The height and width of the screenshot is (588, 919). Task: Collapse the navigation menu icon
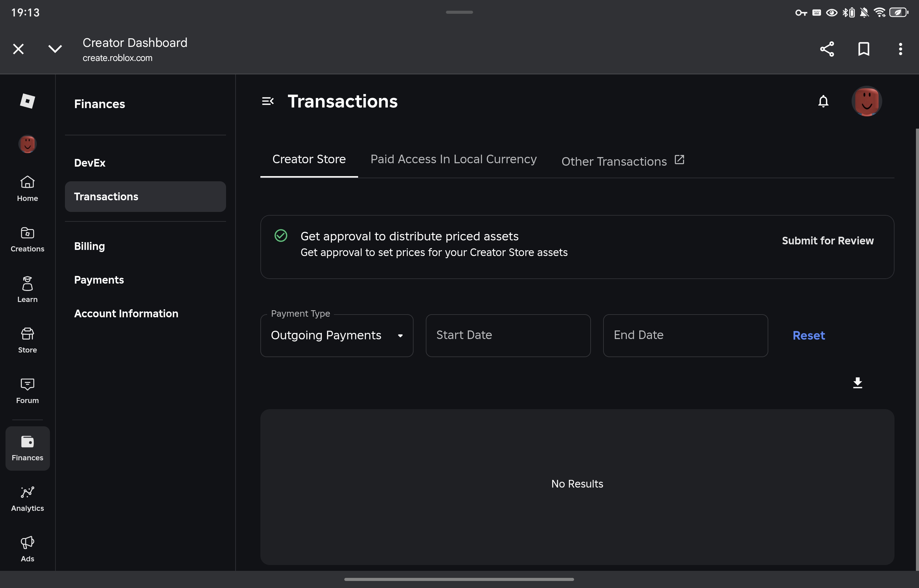pyautogui.click(x=268, y=101)
